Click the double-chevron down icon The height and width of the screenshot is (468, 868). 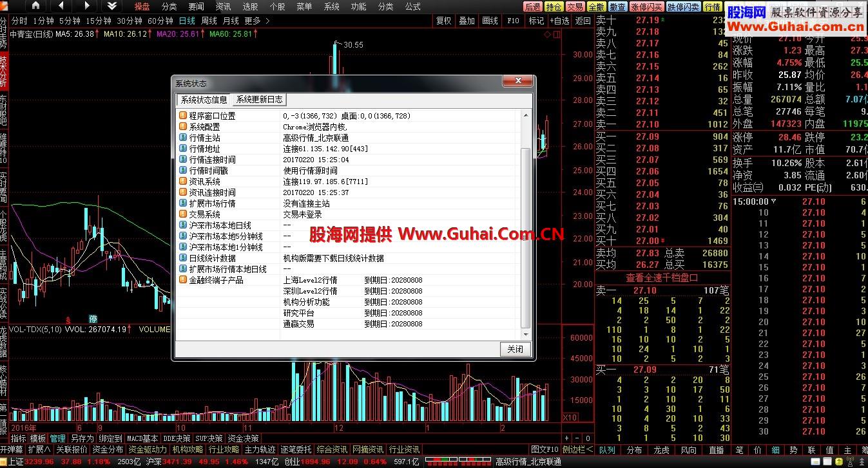click(x=112, y=6)
